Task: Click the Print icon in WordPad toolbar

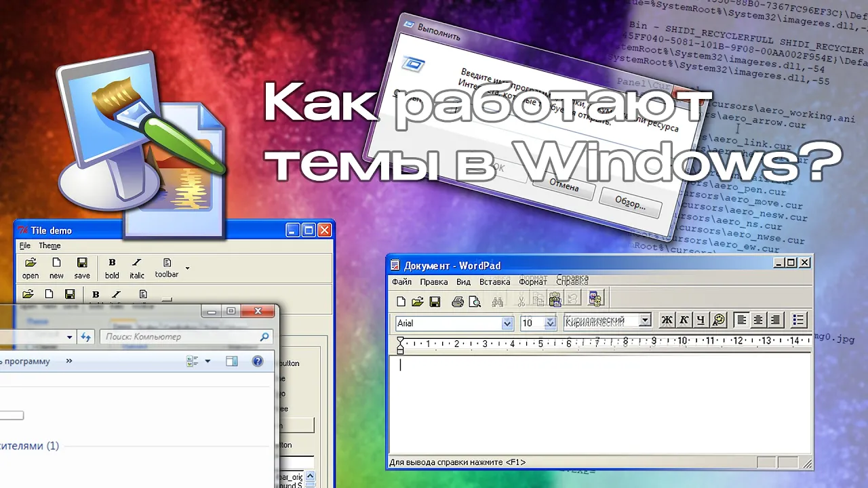Action: (x=458, y=302)
